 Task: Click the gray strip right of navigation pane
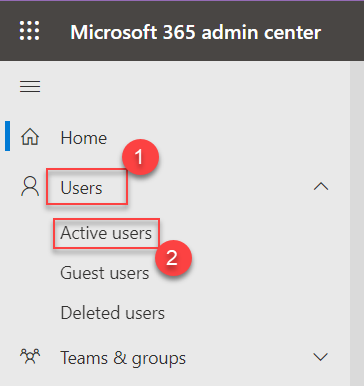357,223
